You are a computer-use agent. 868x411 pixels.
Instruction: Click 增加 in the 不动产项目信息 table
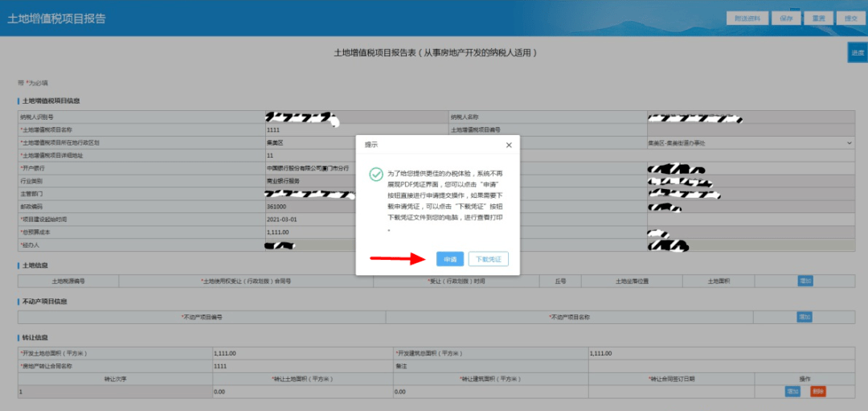[x=804, y=317]
